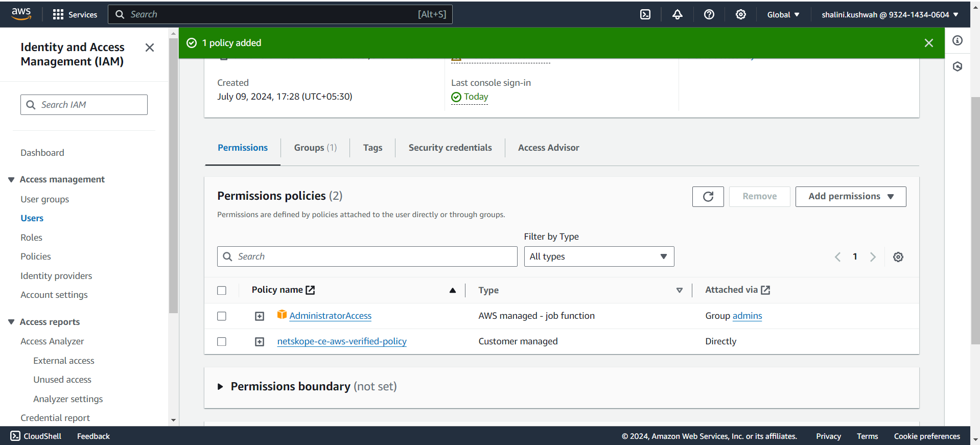This screenshot has width=980, height=445.
Task: Open the Global region selector
Action: coord(783,15)
